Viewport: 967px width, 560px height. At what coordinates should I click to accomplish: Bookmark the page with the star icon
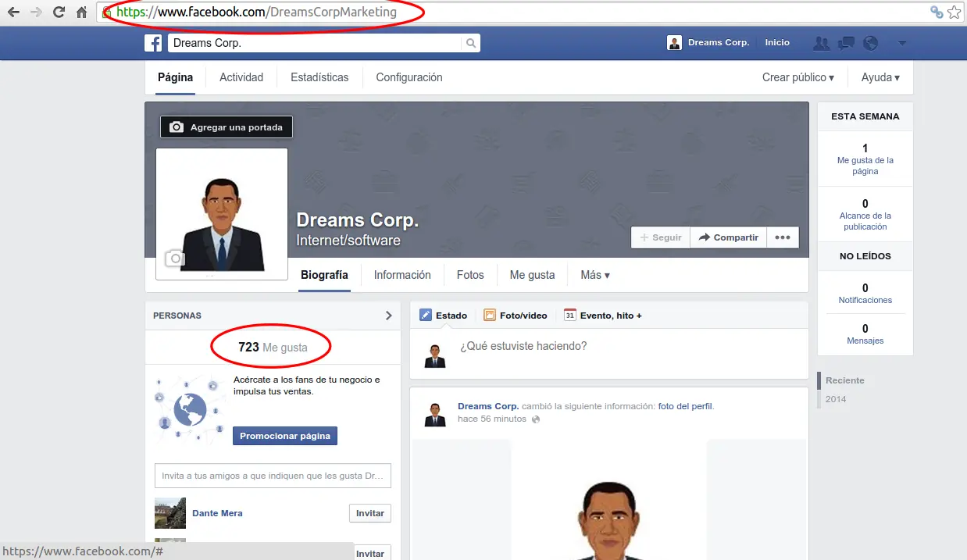pos(954,12)
